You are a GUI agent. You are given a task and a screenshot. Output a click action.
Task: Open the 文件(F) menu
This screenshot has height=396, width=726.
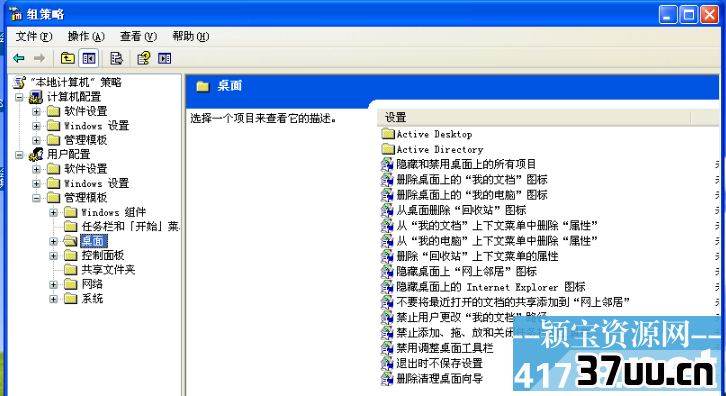coord(34,36)
